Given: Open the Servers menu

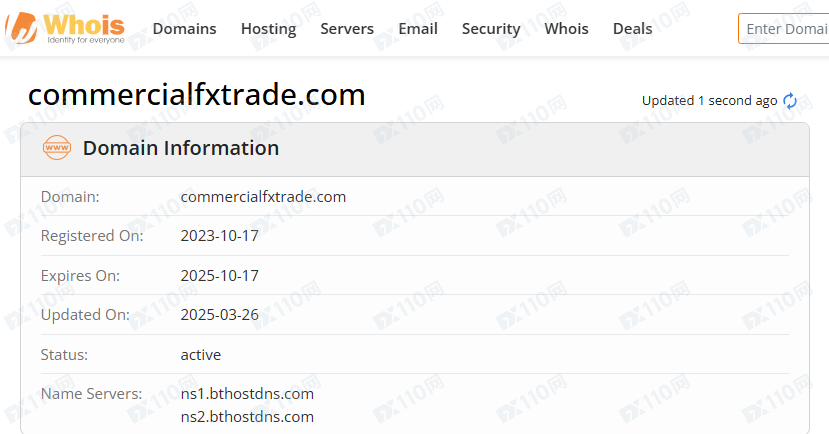Looking at the screenshot, I should (x=347, y=29).
